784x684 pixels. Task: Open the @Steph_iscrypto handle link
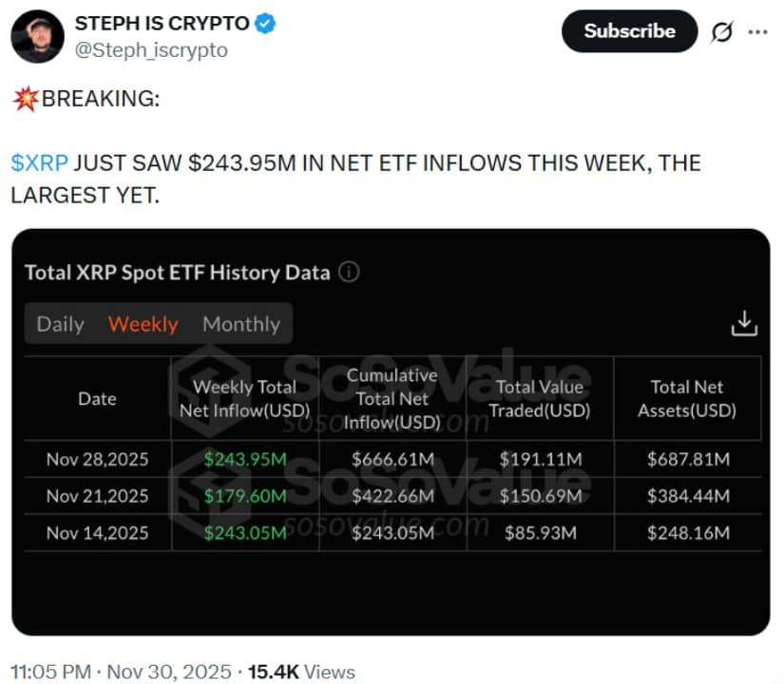pos(151,50)
